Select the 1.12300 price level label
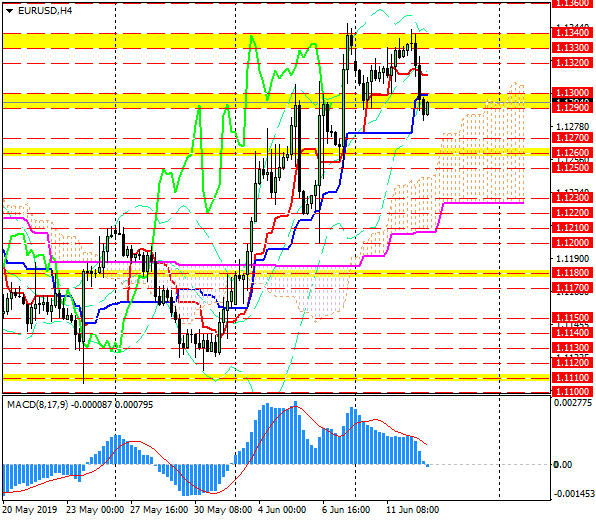The width and height of the screenshot is (596, 521). click(572, 198)
